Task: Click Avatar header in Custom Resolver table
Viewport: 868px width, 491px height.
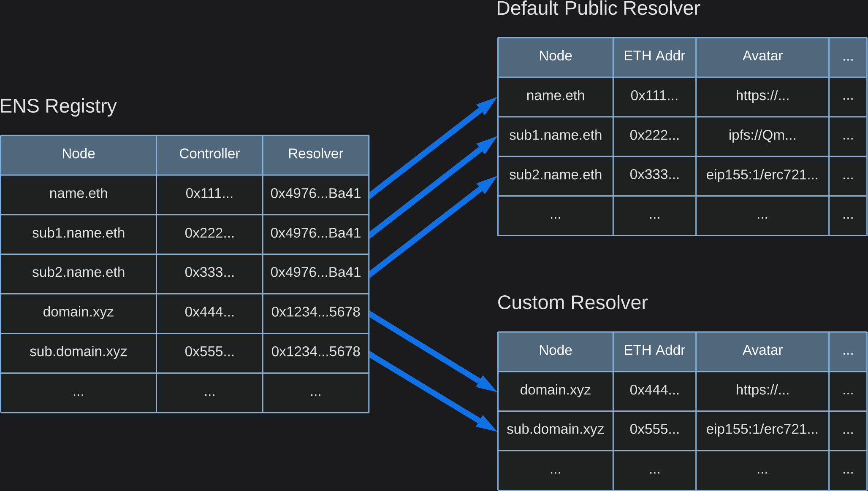Action: click(762, 350)
